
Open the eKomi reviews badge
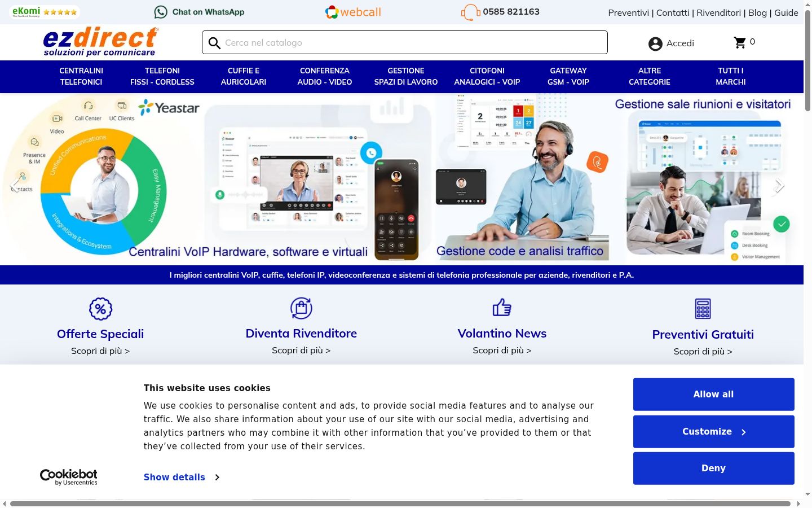[45, 12]
